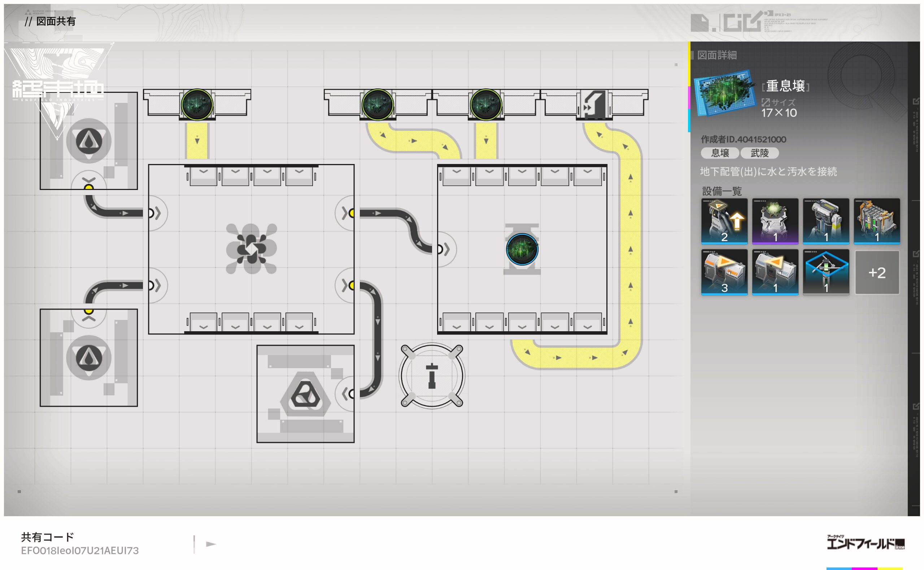
Task: Click the share code text EFO018IeoI07U21AEUI73
Action: (80, 551)
